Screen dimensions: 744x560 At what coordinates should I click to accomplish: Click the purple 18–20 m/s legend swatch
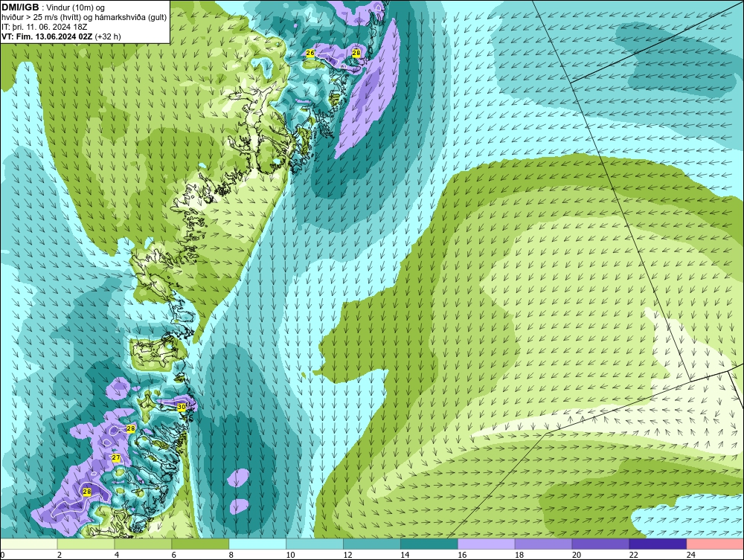pos(543,544)
